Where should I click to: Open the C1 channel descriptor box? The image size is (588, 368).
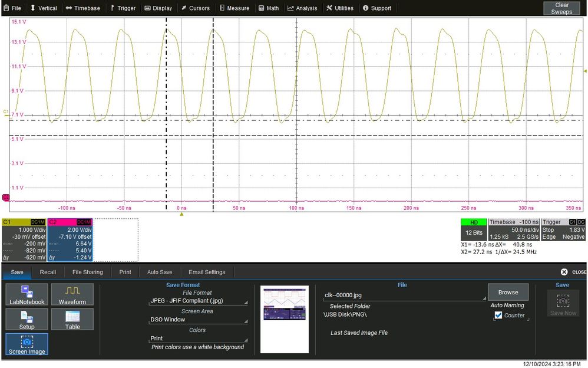click(x=24, y=240)
